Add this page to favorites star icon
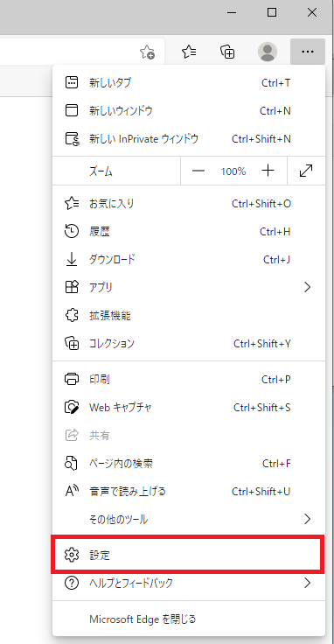Image resolution: width=334 pixels, height=644 pixels. click(x=147, y=52)
